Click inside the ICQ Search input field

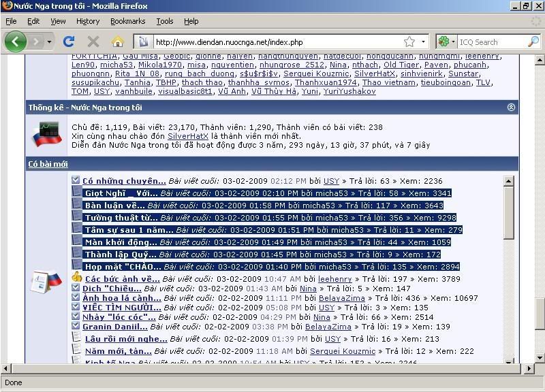pyautogui.click(x=490, y=42)
